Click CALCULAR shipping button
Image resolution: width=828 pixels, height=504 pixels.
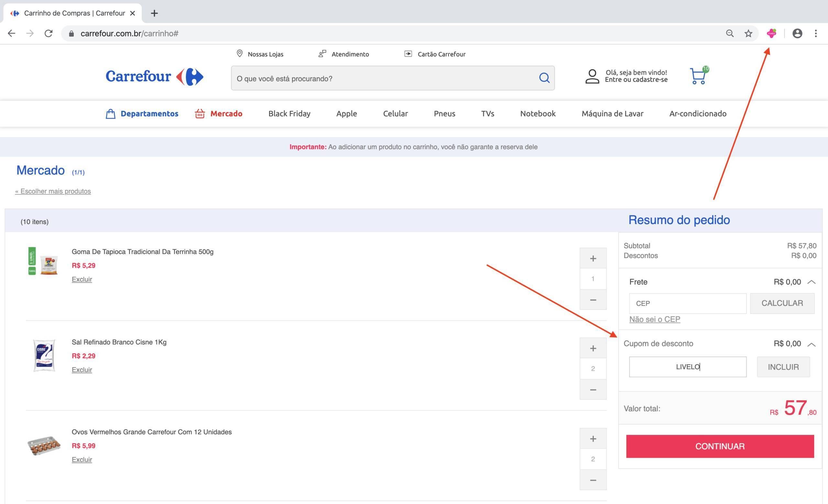click(x=782, y=303)
